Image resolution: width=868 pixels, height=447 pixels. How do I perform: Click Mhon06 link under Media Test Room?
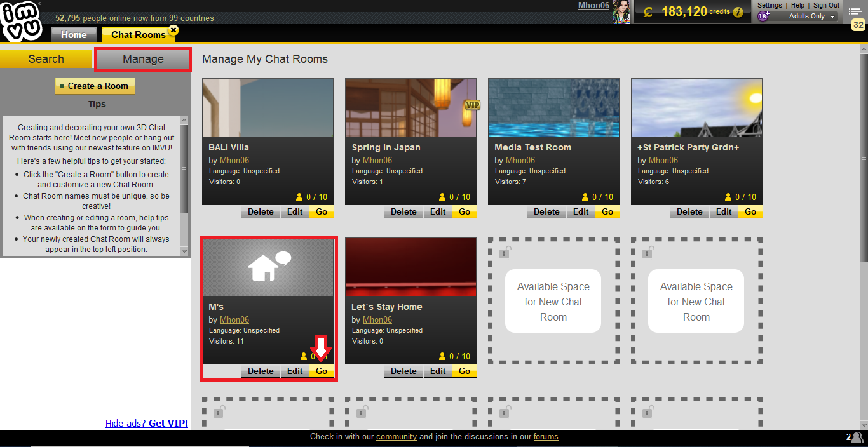pyautogui.click(x=520, y=160)
